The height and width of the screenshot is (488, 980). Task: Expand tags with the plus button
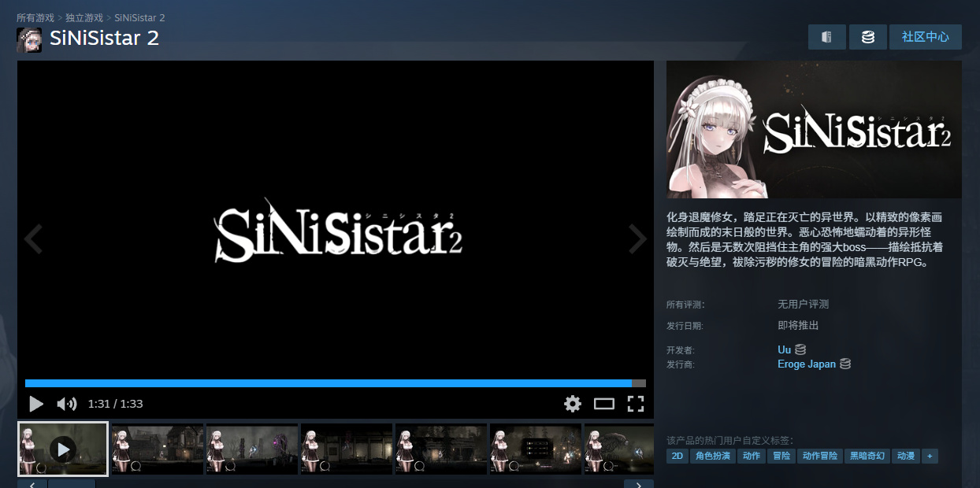coord(930,456)
